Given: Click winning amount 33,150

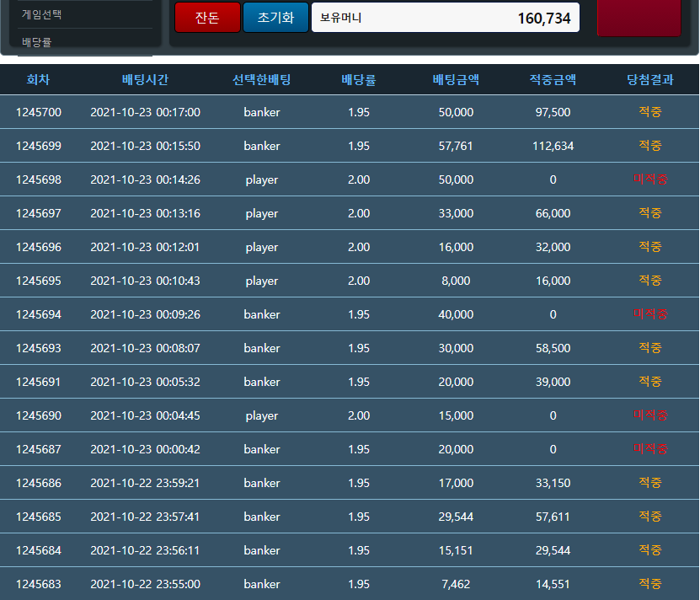Looking at the screenshot, I should pos(553,484).
